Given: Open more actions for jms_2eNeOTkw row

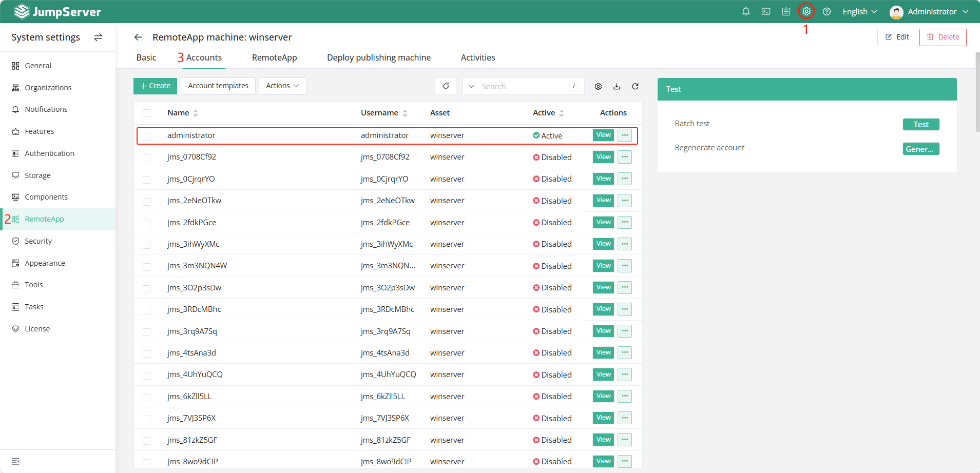Looking at the screenshot, I should coord(625,200).
